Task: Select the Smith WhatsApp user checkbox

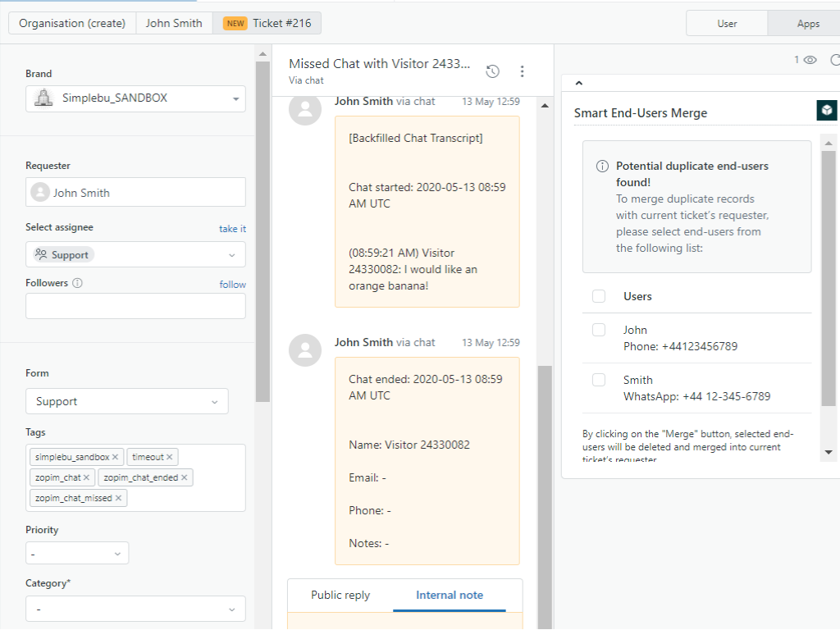Action: click(x=599, y=380)
